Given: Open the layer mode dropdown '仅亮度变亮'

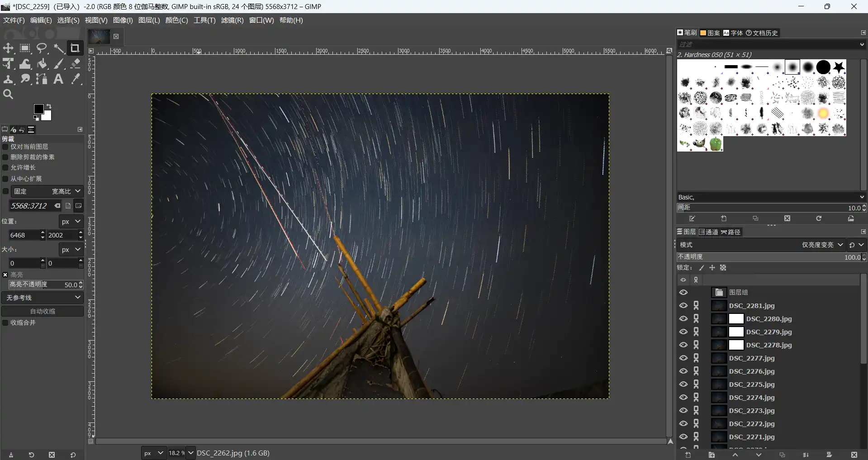Looking at the screenshot, I should [822, 245].
